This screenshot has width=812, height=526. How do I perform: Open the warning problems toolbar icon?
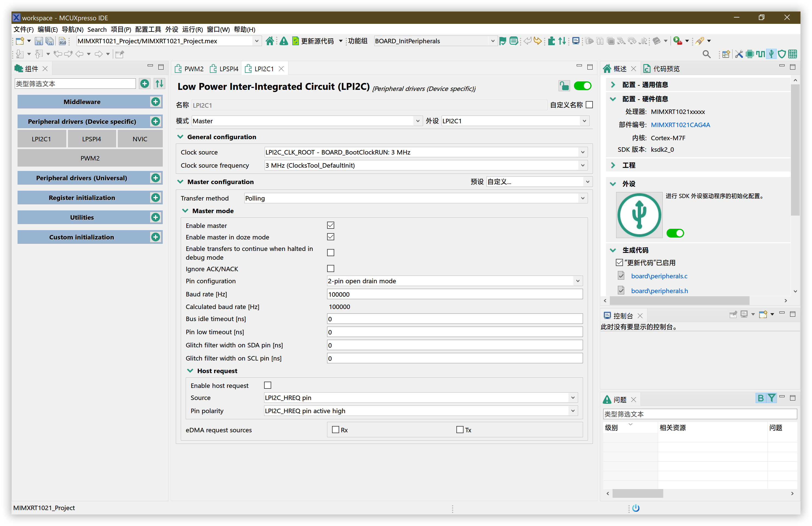click(284, 41)
